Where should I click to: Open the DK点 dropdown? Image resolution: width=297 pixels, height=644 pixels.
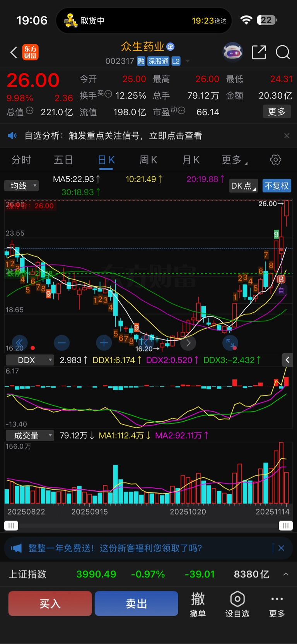[x=244, y=186]
